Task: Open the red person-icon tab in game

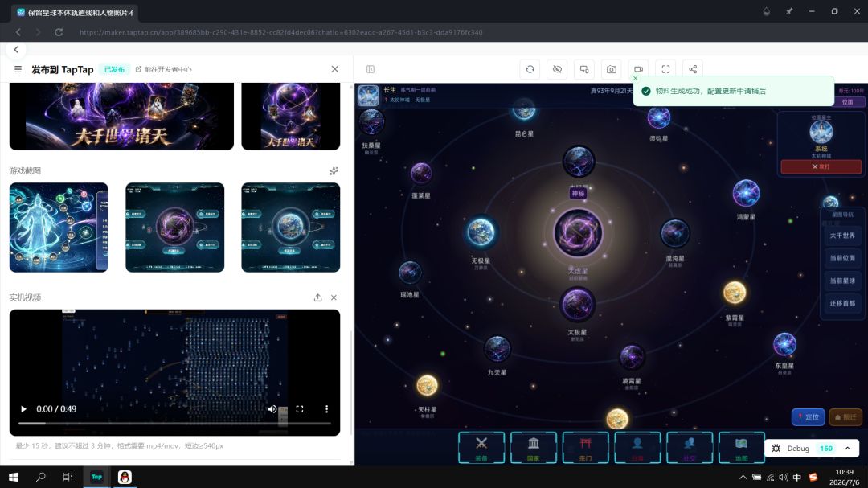Action: click(x=637, y=448)
